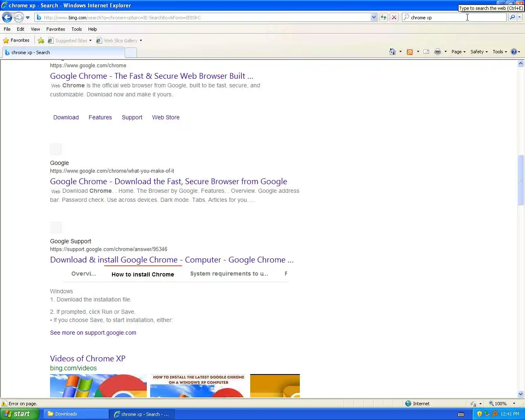This screenshot has height=420, width=525.
Task: Click the Refresh page icon
Action: click(383, 17)
